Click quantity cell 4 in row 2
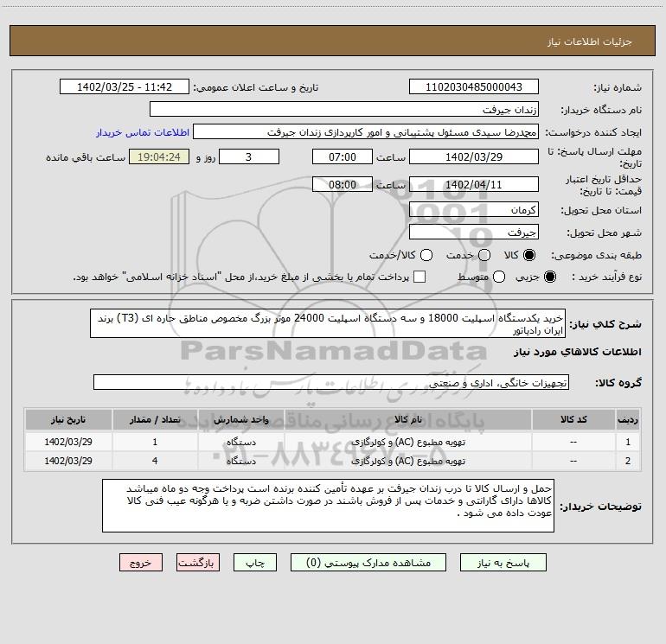 [155, 461]
